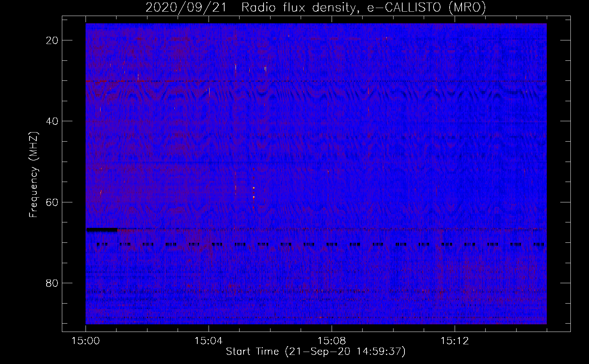Click the 15:12 time tick label

(x=454, y=341)
